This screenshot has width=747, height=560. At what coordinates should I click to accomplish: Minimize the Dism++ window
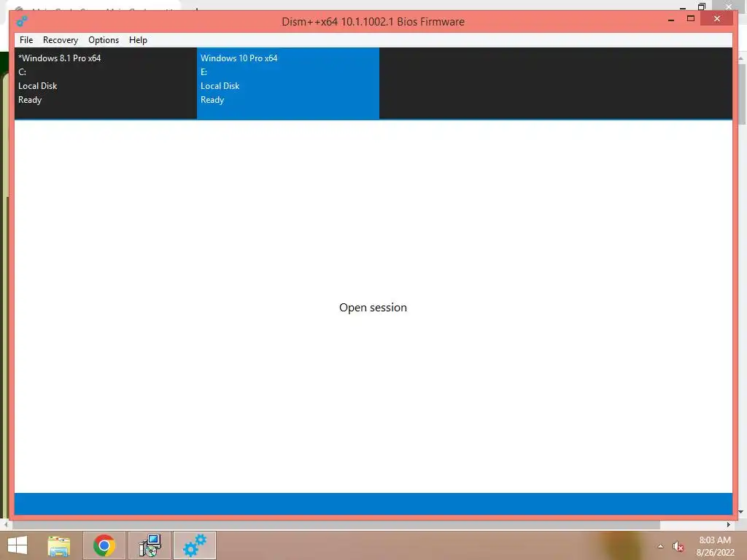[671, 20]
